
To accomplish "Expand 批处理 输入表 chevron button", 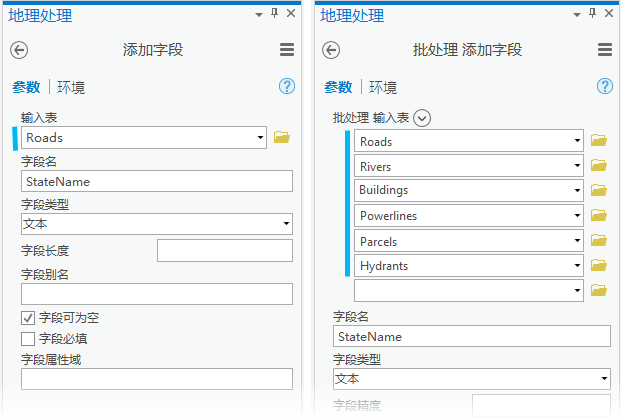I will (x=422, y=118).
